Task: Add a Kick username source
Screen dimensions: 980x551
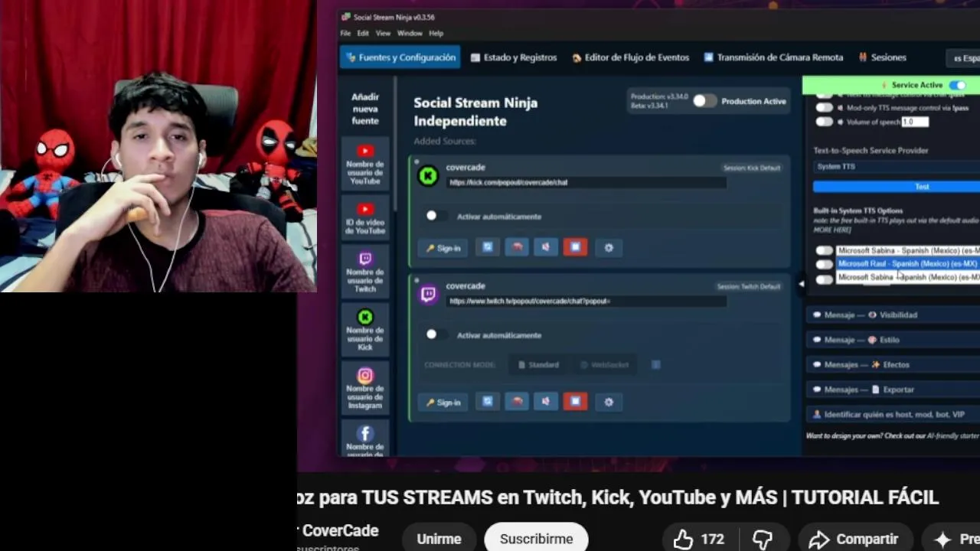Action: tap(365, 330)
